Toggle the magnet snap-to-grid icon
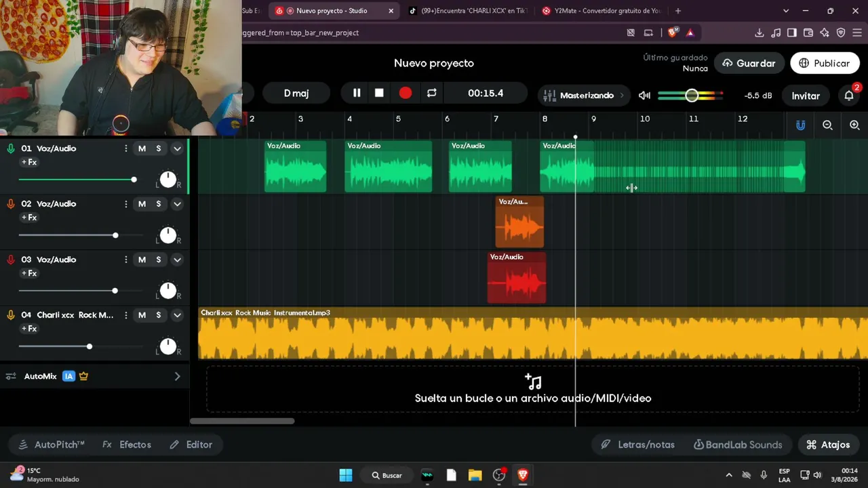868x488 pixels. (801, 125)
